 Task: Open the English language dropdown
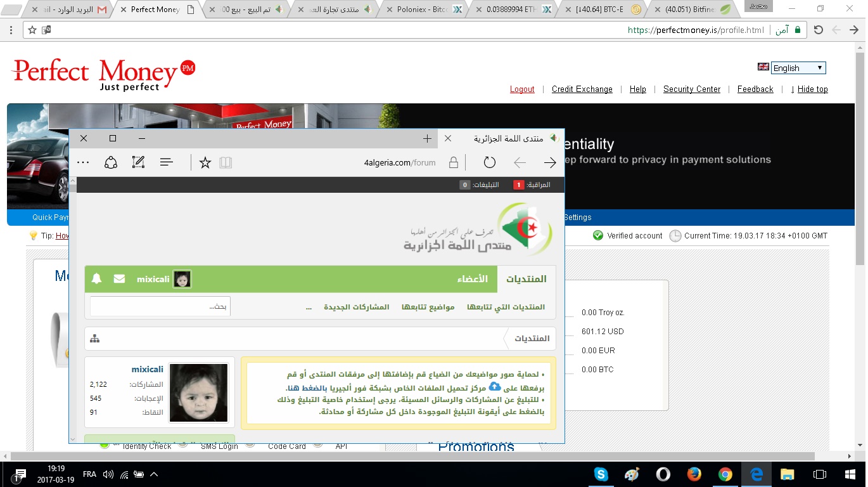pos(798,68)
